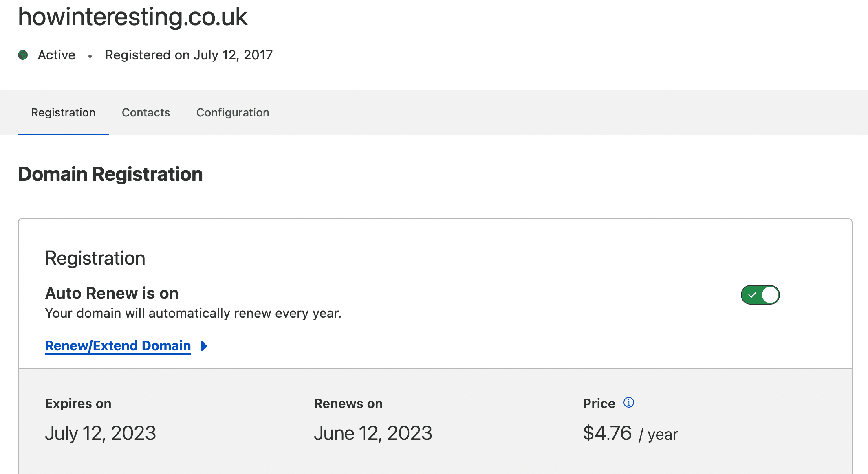Click the "Renews on" label

(348, 404)
